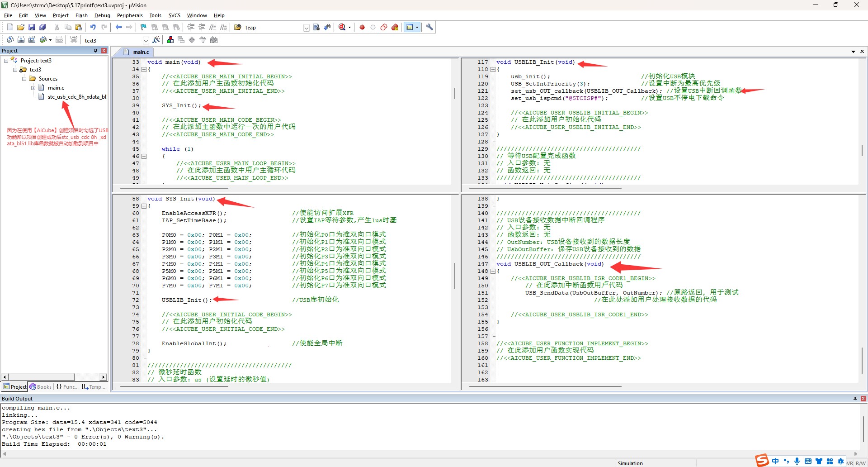Image resolution: width=868 pixels, height=467 pixels.
Task: Disable all breakpoints icon
Action: 384,27
